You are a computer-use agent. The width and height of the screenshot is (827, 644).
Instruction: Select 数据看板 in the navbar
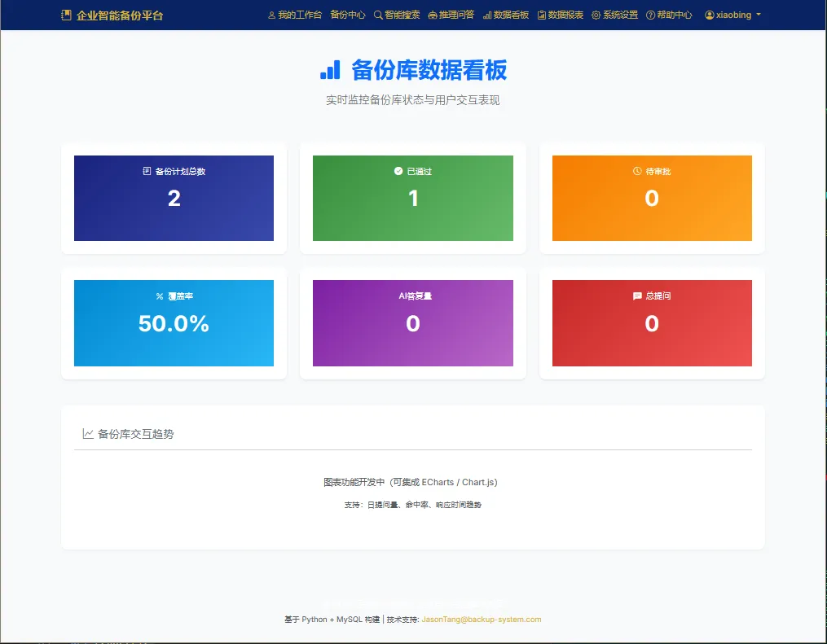pos(506,15)
